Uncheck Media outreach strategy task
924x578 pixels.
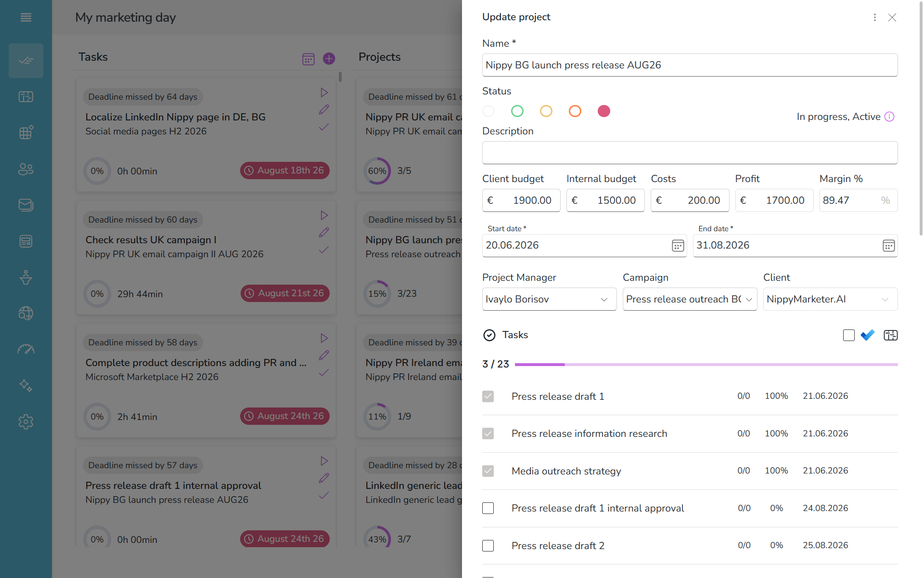pos(488,471)
